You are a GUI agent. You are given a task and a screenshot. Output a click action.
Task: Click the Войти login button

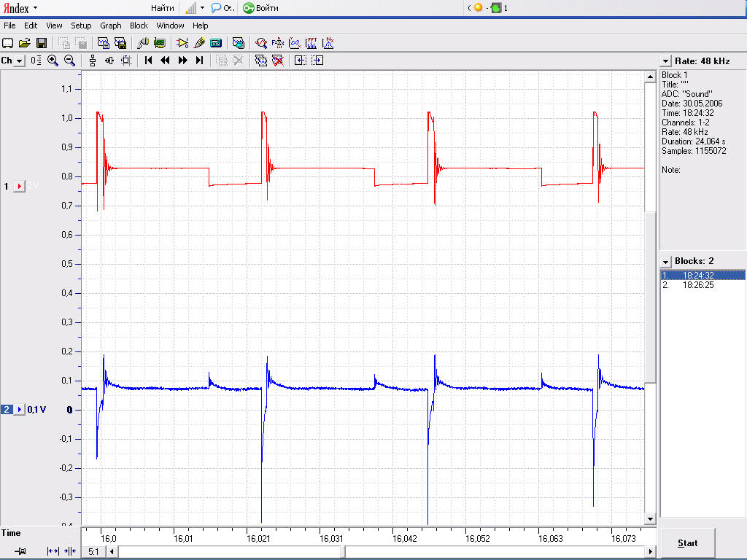pos(261,8)
